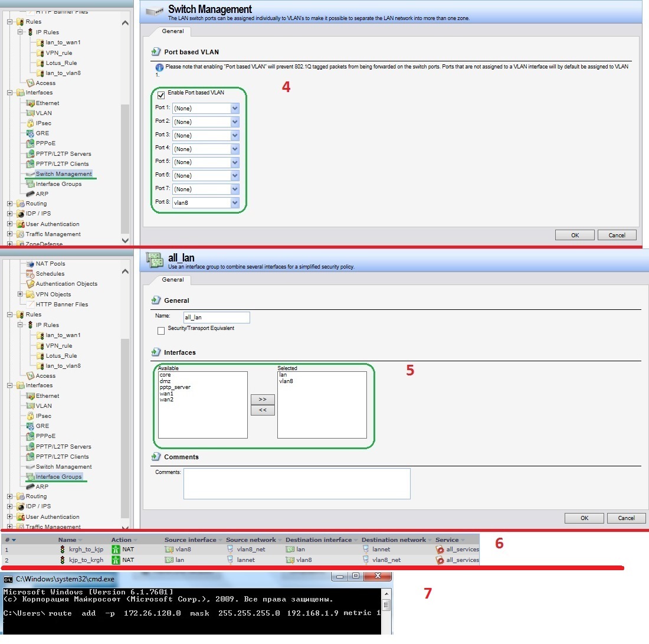Click Routing folder icon in lower tree
Viewport: 649px width, 644px height.
(x=20, y=496)
